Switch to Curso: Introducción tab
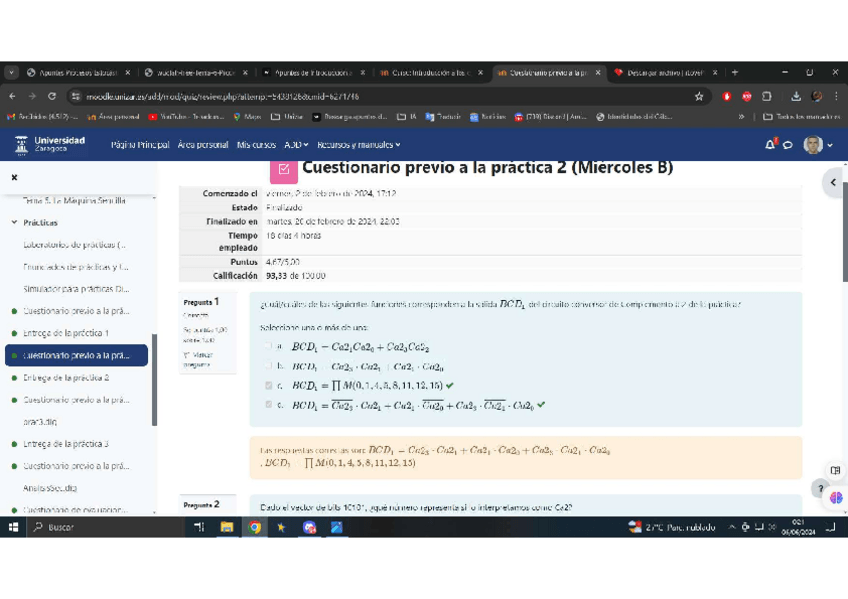 (432, 72)
